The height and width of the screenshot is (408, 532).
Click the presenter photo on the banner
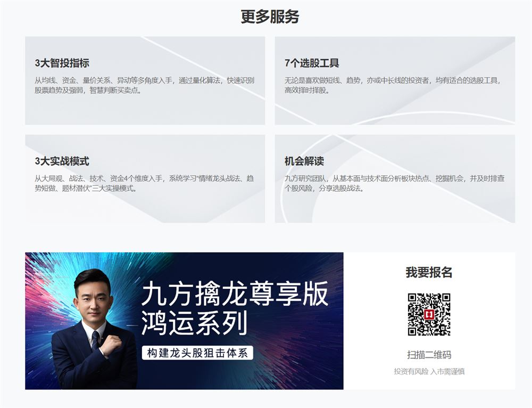[95, 330]
